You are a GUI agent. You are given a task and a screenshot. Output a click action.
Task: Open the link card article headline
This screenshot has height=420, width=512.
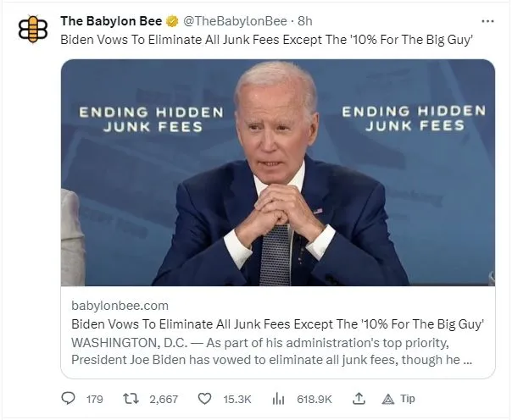[x=277, y=324]
